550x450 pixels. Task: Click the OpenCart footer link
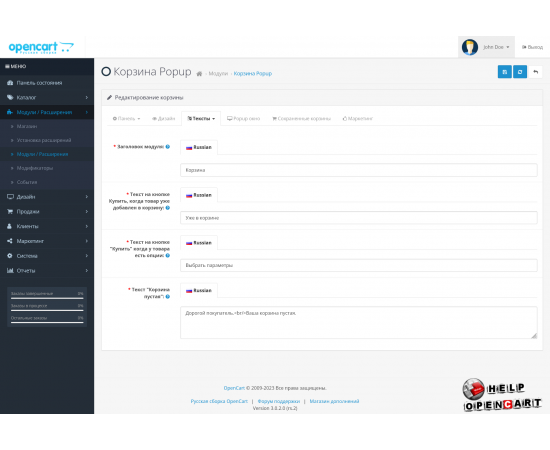point(234,388)
